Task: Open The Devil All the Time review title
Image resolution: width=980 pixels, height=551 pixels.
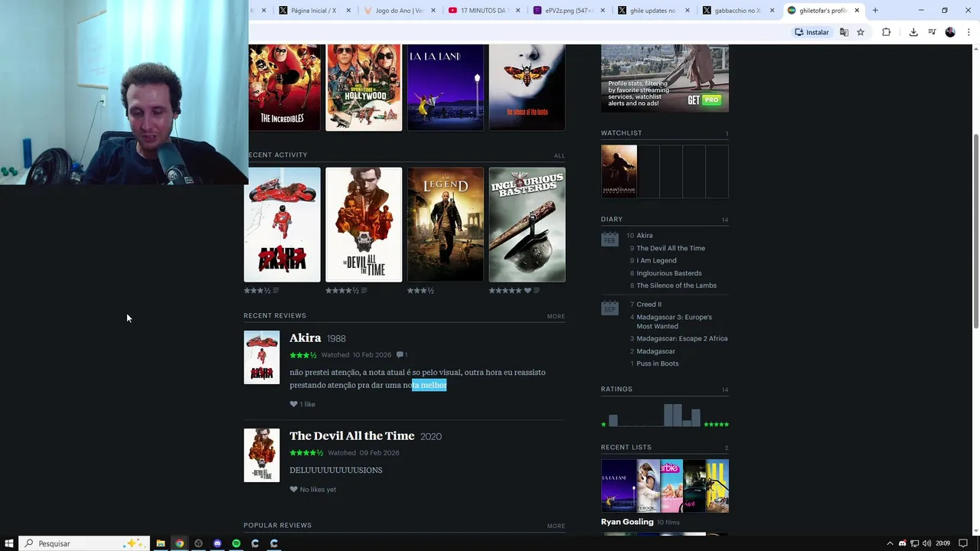Action: click(x=351, y=435)
